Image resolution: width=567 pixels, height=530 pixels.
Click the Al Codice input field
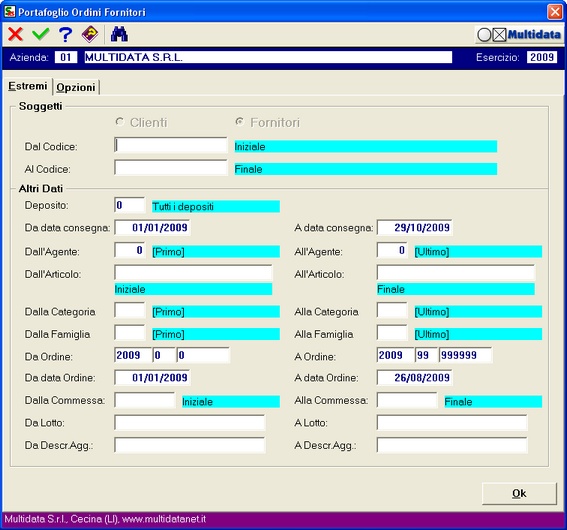click(x=171, y=168)
